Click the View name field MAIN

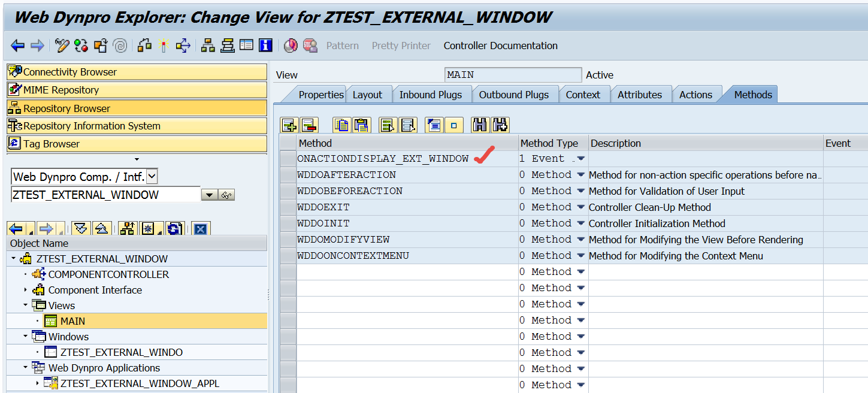[513, 75]
